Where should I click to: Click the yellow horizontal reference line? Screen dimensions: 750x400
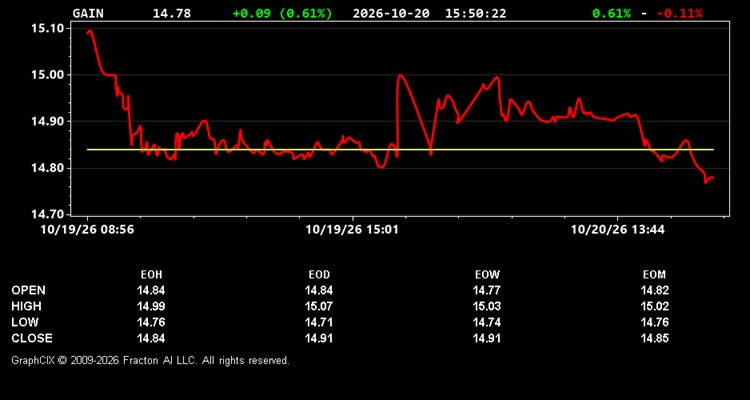pos(400,150)
